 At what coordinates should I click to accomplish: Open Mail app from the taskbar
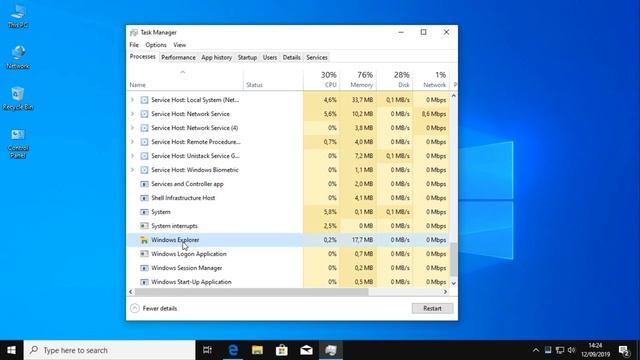tap(306, 350)
